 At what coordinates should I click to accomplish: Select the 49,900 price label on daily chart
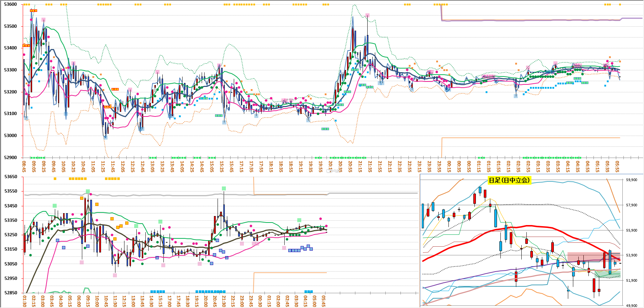coord(631,305)
